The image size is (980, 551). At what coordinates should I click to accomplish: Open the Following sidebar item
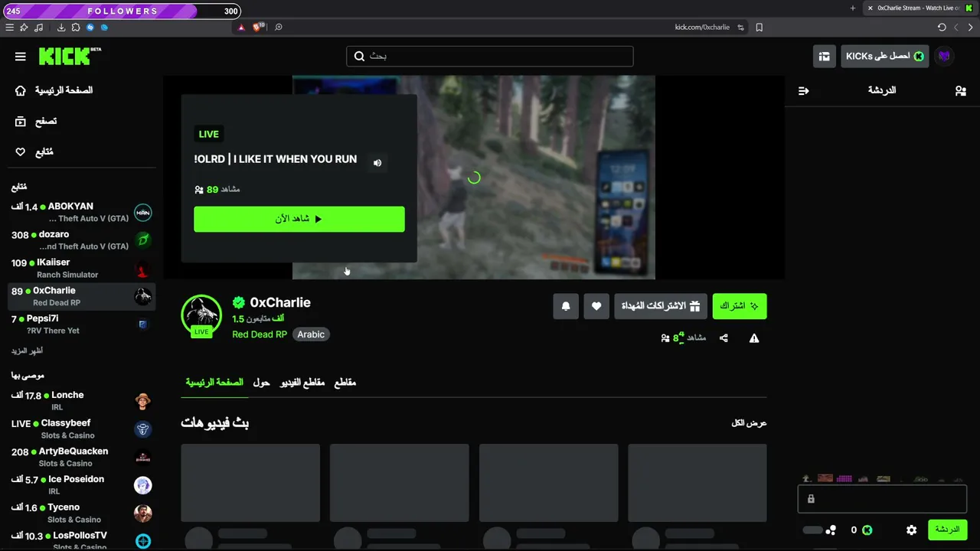34,152
